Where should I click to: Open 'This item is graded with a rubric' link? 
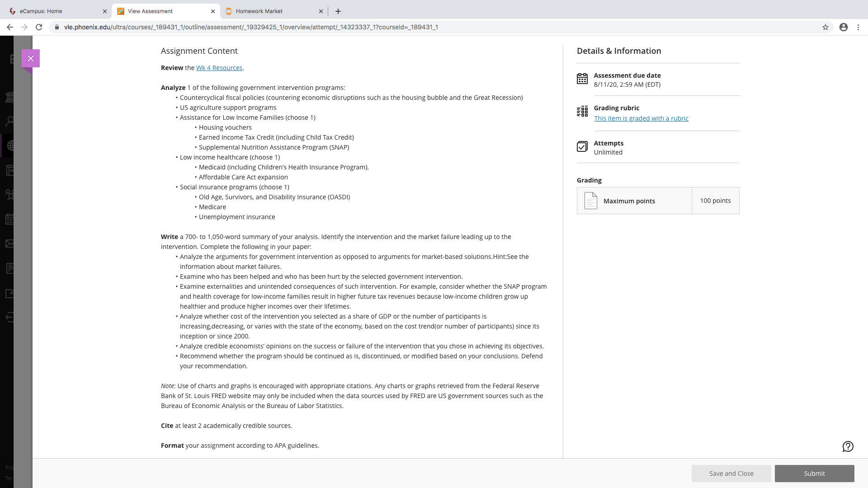[x=641, y=118]
